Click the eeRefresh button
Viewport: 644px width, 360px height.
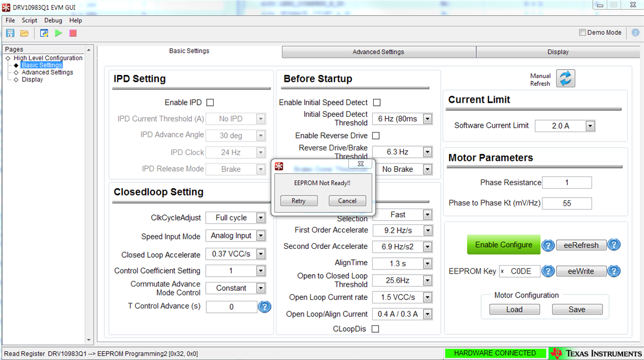[581, 245]
